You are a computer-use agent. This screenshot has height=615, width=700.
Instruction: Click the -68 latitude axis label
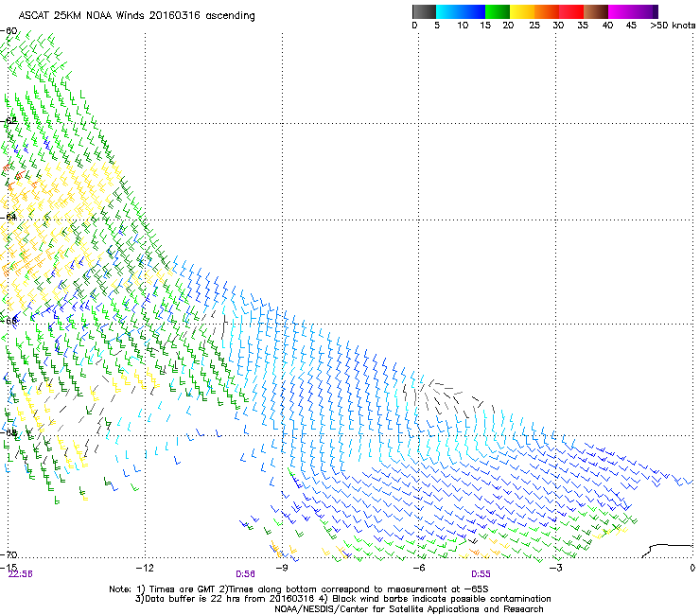point(9,432)
